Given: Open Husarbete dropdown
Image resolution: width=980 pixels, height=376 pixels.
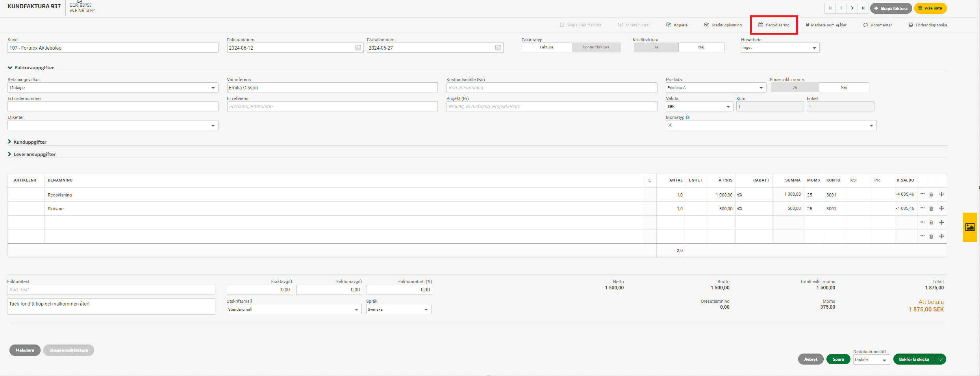Looking at the screenshot, I should point(780,48).
